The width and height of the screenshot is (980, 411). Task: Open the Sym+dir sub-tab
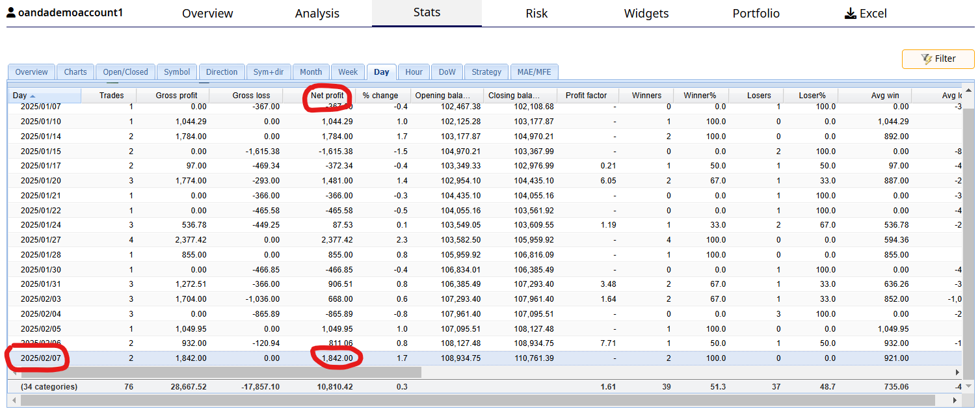(269, 72)
